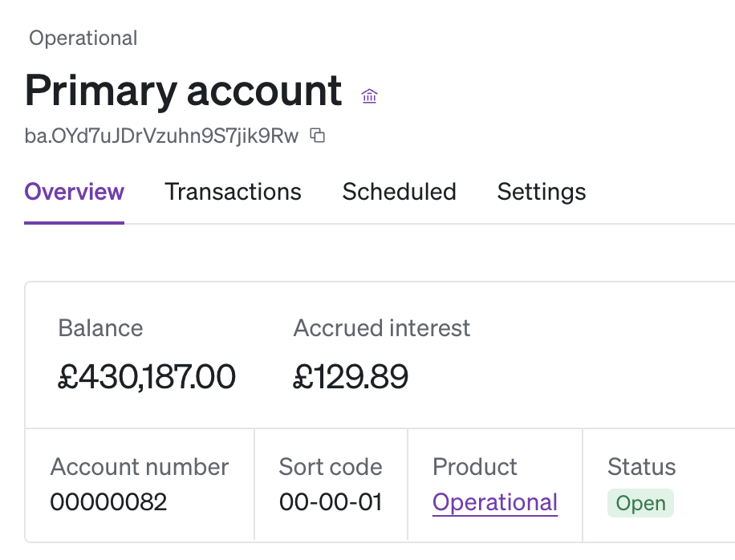Select the sort code 00-00-01

click(x=331, y=502)
